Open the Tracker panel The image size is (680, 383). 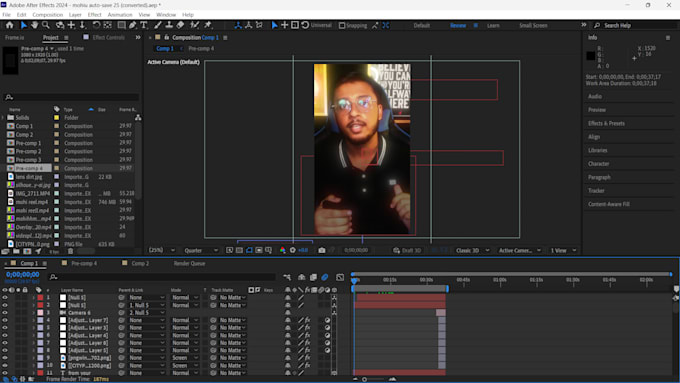tap(596, 191)
